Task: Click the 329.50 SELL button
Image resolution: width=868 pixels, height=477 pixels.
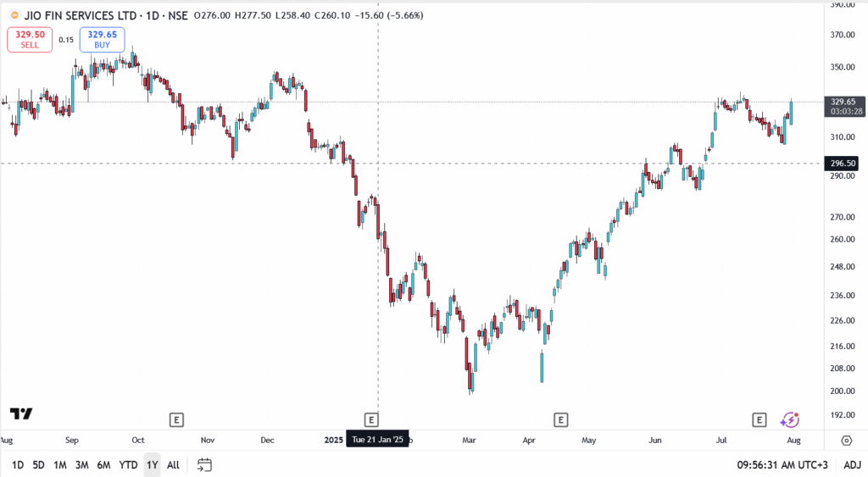Action: [x=30, y=39]
